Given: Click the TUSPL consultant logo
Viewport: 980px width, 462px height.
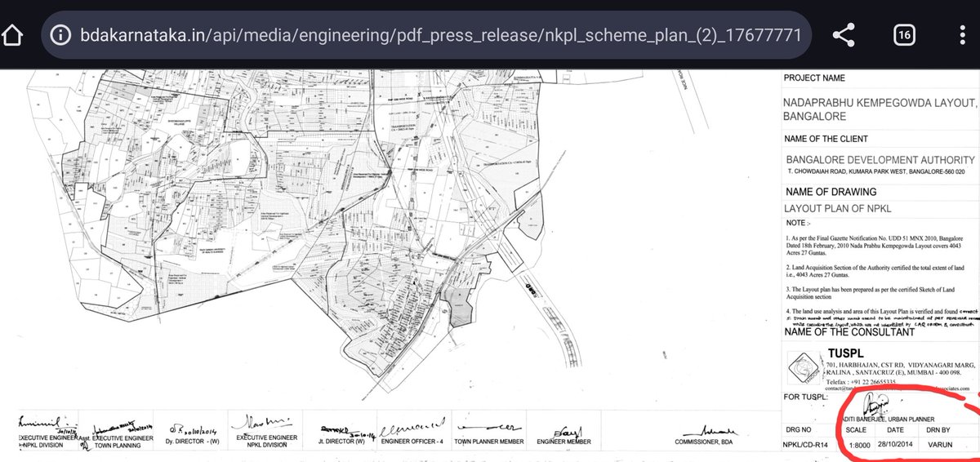Looking at the screenshot, I should 802,368.
